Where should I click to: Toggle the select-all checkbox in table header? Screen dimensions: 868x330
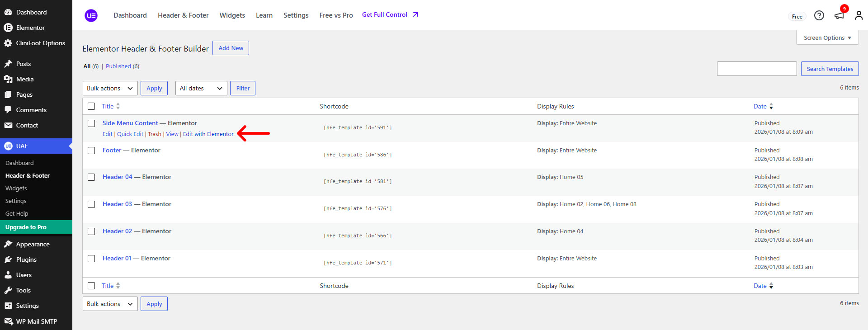[x=91, y=106]
